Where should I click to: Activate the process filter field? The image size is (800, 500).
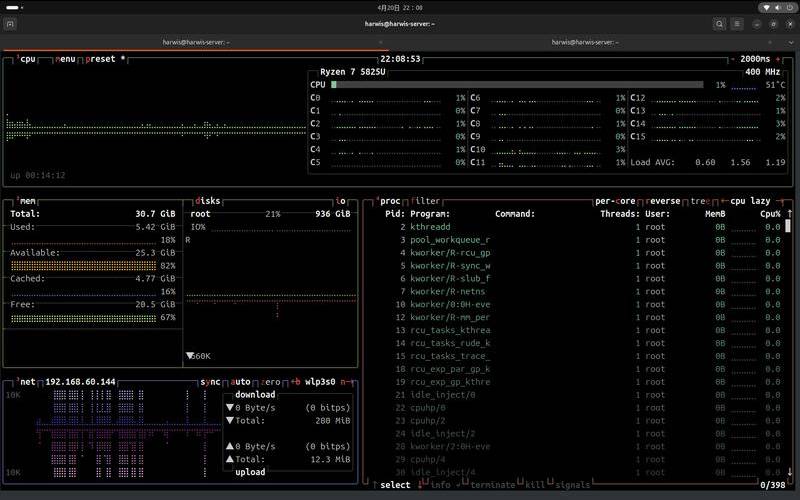425,201
